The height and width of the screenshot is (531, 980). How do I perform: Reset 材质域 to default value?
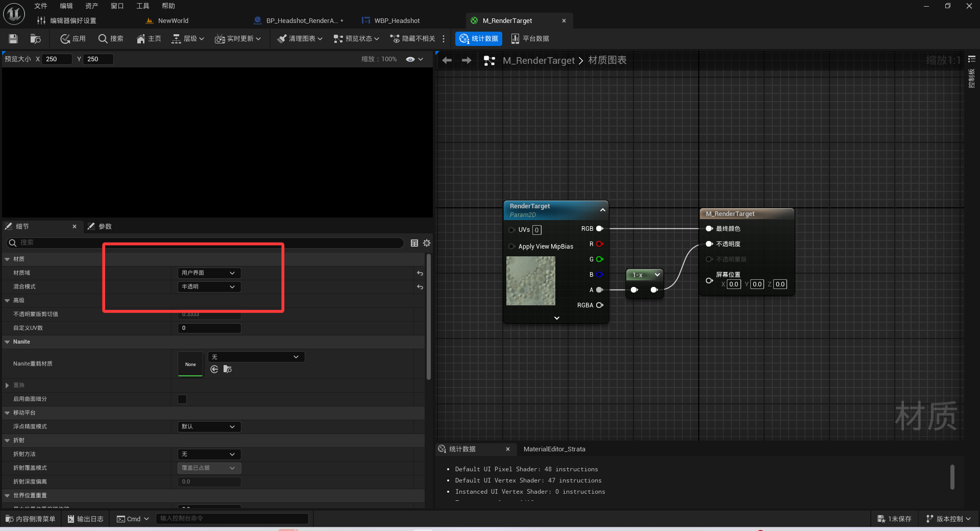420,273
